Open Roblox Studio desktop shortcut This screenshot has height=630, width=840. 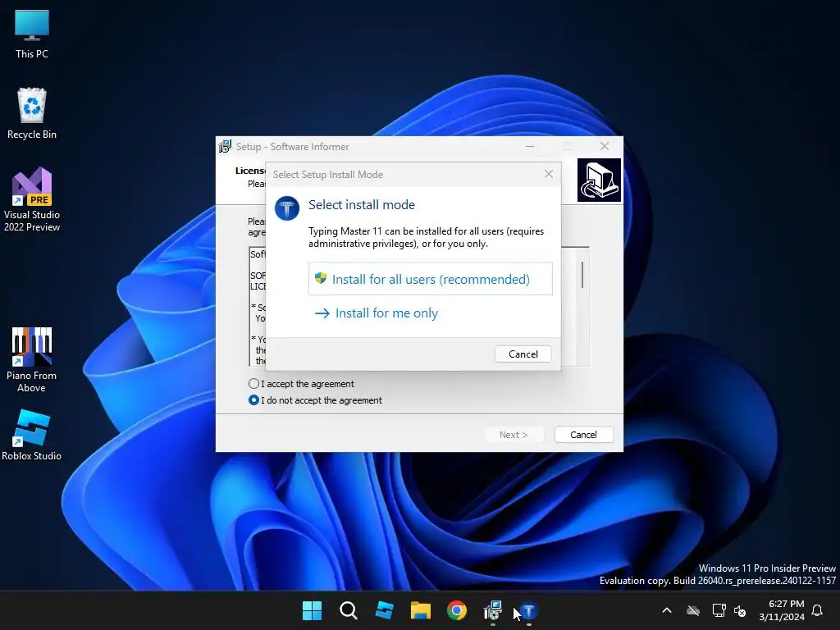click(32, 435)
